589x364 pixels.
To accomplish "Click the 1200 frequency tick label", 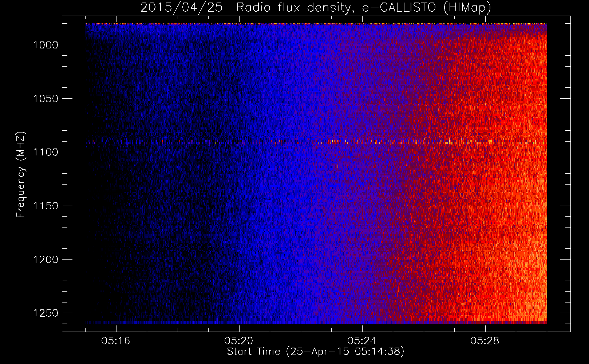I will click(x=46, y=260).
